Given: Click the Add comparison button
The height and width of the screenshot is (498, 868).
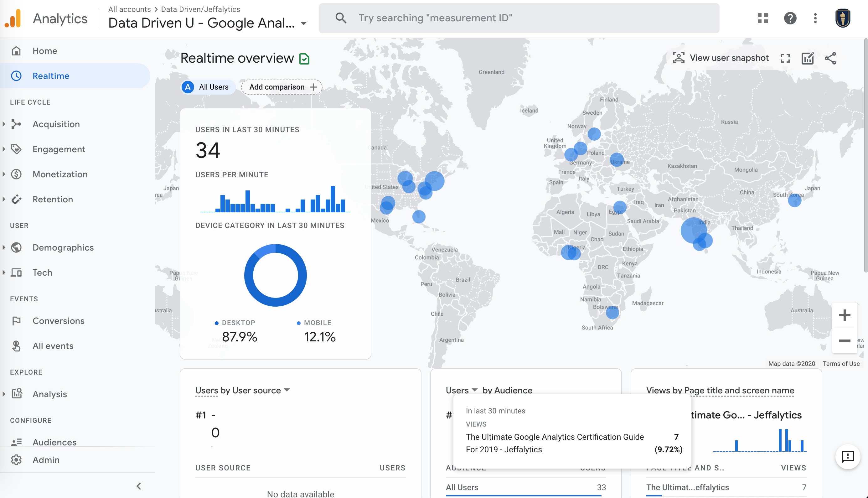Looking at the screenshot, I should coord(282,87).
